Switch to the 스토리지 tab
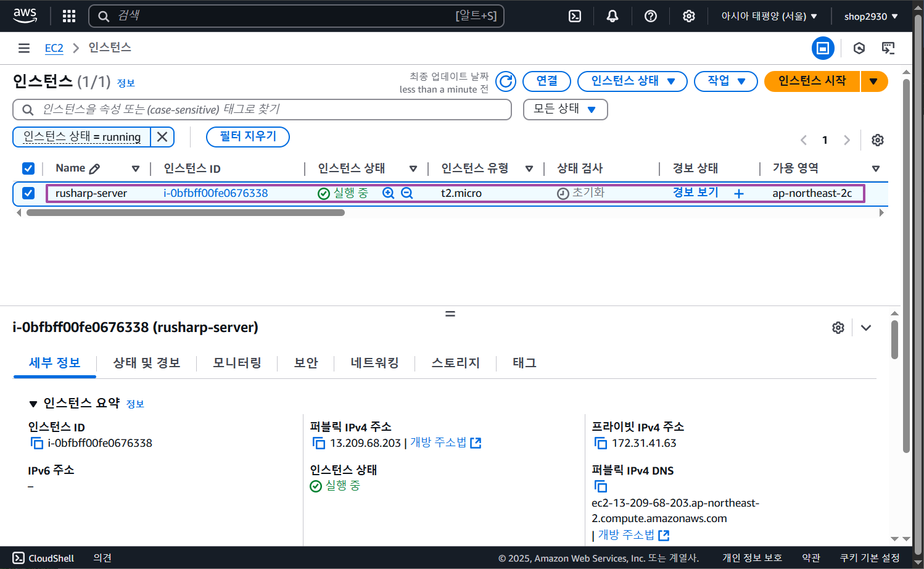This screenshot has width=924, height=569. coord(455,363)
